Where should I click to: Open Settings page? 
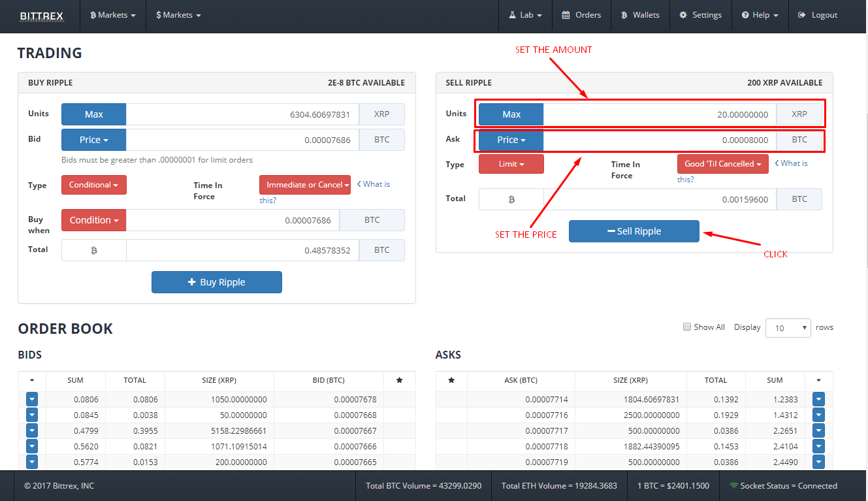point(700,15)
